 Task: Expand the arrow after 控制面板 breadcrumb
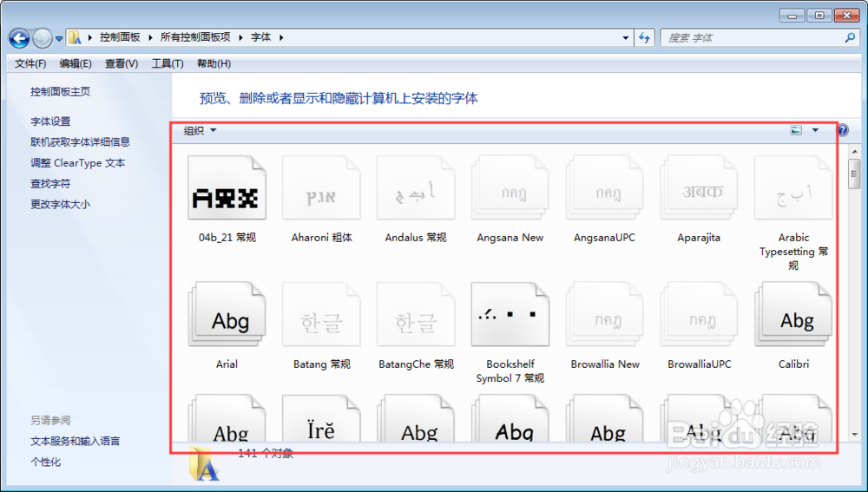(x=150, y=37)
